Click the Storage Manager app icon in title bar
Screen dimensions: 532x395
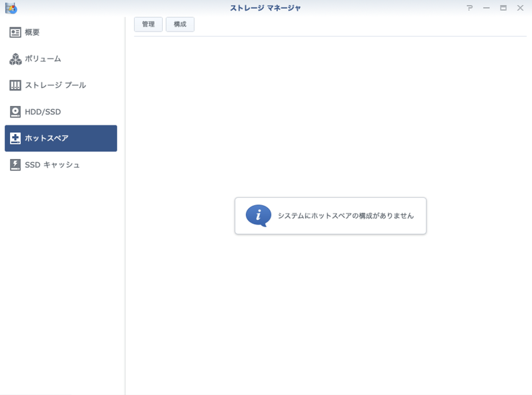11,8
